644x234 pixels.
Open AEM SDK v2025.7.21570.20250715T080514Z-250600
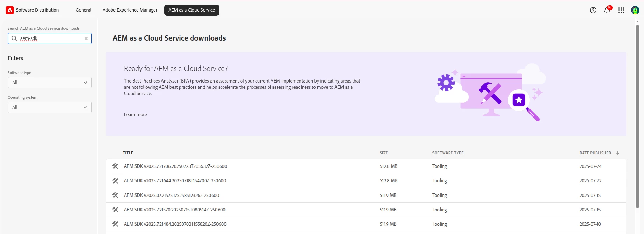tap(174, 210)
